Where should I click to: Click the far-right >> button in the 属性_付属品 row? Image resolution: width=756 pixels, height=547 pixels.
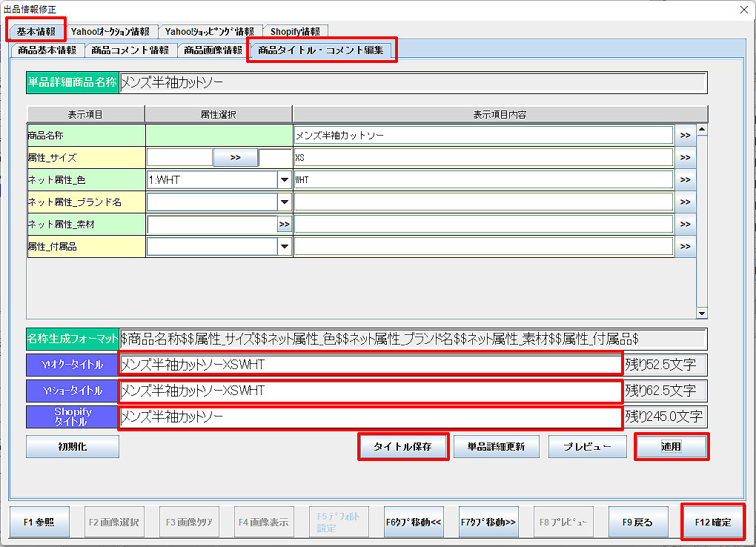click(x=685, y=246)
